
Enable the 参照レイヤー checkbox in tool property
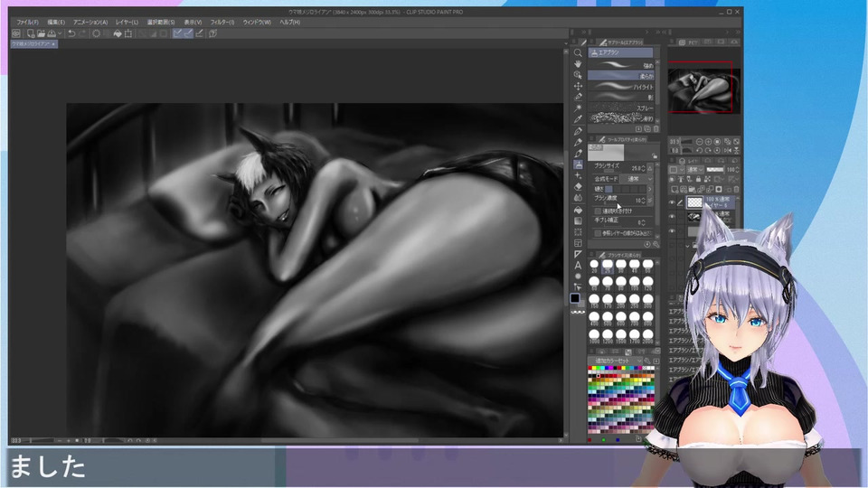coord(598,233)
